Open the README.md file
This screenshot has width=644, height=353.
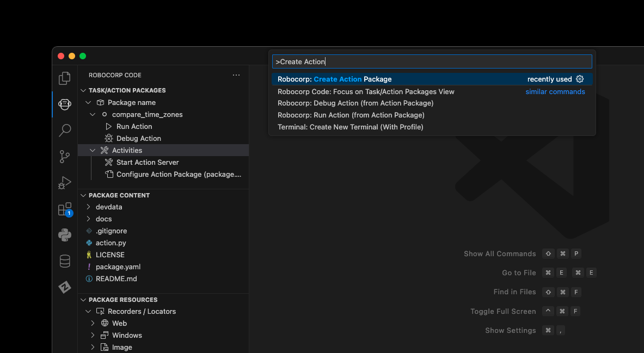click(163, 278)
